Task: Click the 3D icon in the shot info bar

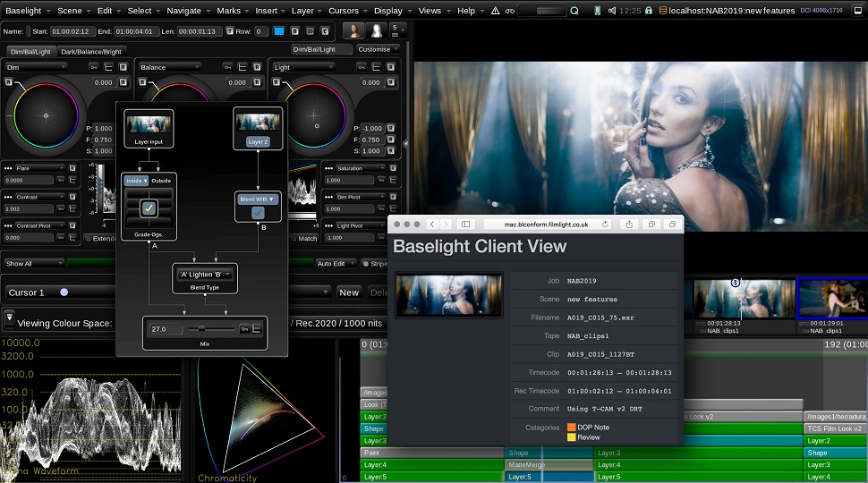Action: pos(310,31)
